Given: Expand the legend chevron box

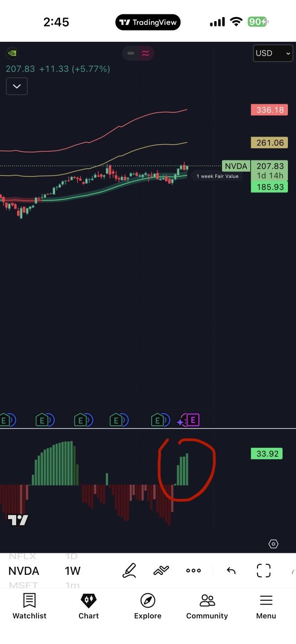Looking at the screenshot, I should coord(17,86).
